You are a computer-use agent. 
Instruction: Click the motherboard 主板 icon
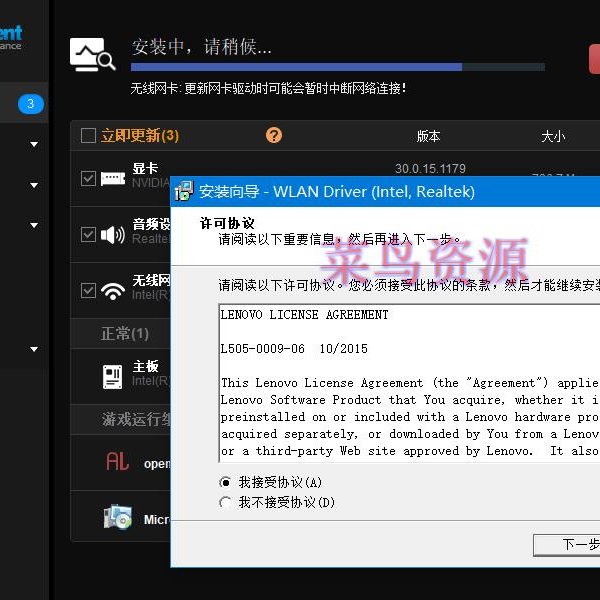pos(112,377)
